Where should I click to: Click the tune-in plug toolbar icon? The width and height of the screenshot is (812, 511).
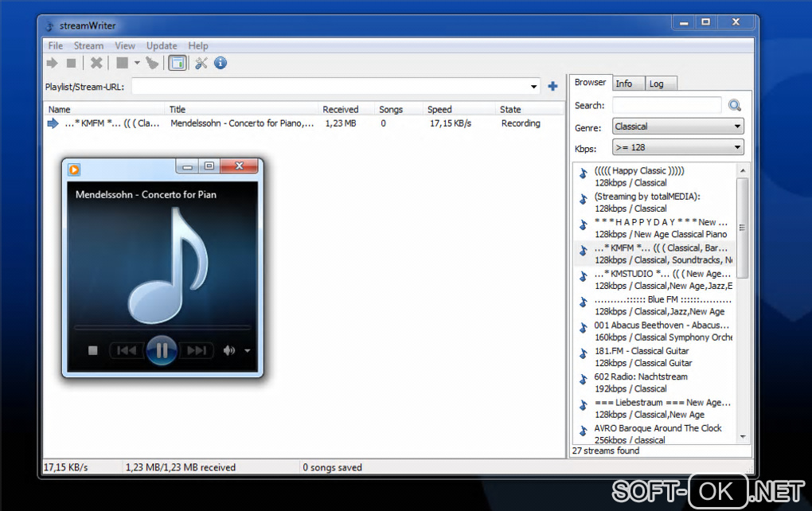tap(152, 63)
